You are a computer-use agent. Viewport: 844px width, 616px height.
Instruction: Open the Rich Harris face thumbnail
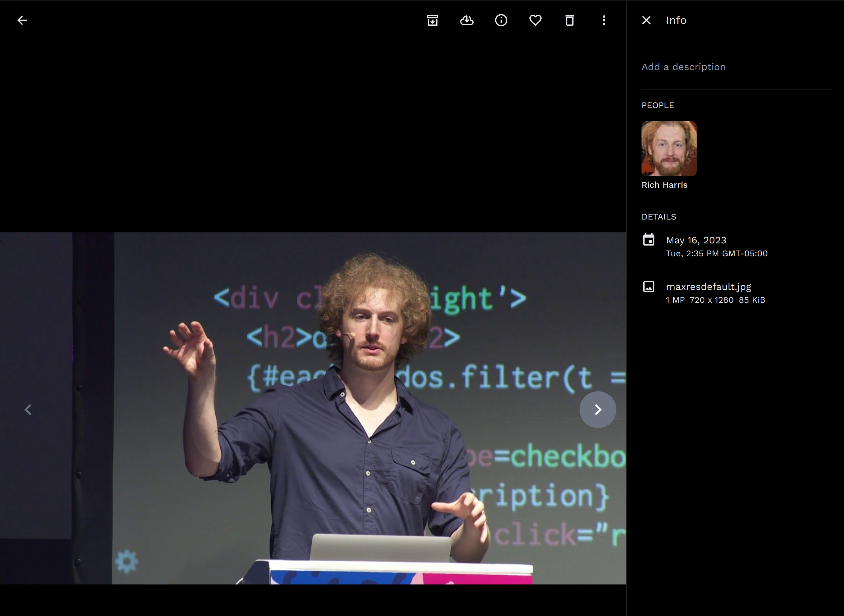tap(669, 148)
